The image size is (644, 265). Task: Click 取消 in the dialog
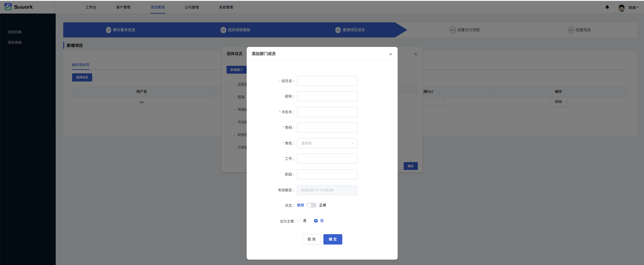pos(311,239)
